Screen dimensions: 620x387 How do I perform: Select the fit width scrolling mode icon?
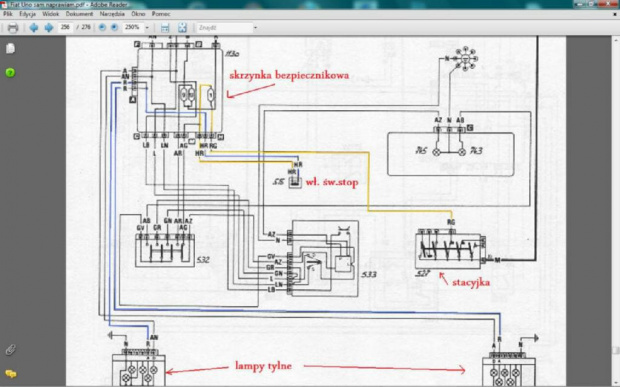tap(165, 28)
